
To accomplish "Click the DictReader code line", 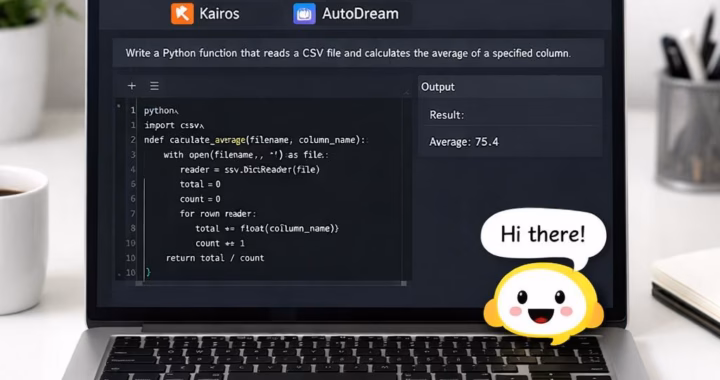I will (x=250, y=170).
